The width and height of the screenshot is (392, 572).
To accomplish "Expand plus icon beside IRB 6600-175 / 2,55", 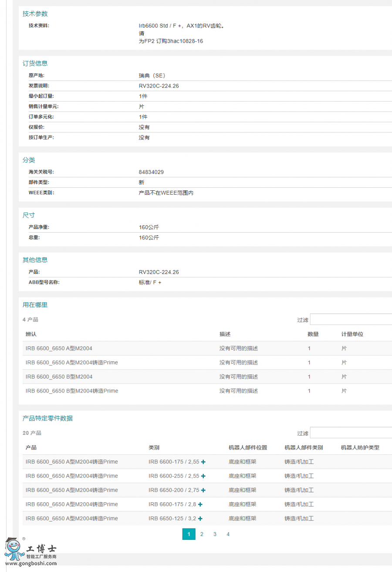I will [203, 462].
